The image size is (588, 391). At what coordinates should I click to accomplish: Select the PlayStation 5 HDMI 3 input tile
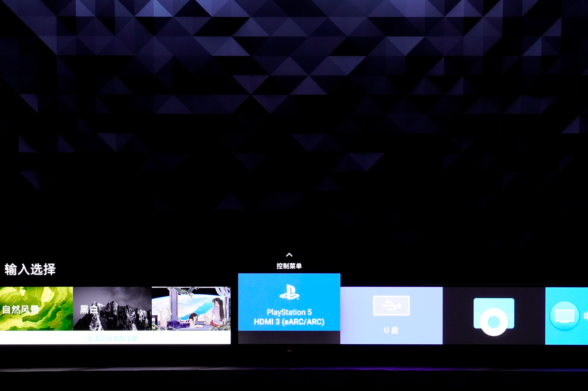pyautogui.click(x=289, y=302)
